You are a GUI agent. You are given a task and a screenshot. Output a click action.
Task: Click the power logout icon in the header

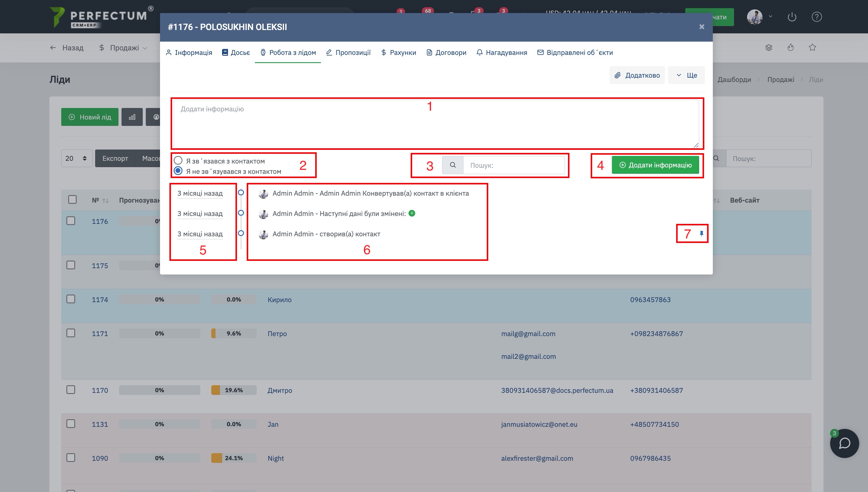[x=792, y=17]
